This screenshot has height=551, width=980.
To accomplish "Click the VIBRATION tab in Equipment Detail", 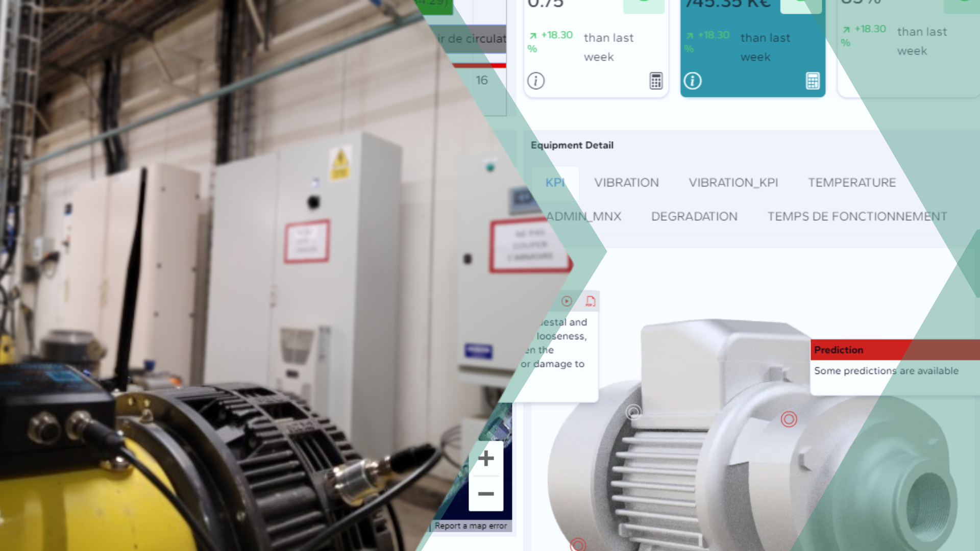I will tap(625, 182).
